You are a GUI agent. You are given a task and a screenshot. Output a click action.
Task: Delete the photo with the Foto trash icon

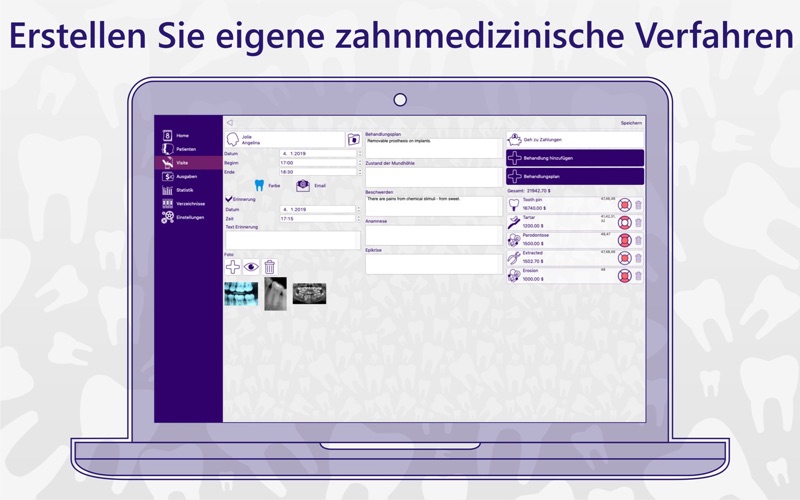click(x=270, y=267)
